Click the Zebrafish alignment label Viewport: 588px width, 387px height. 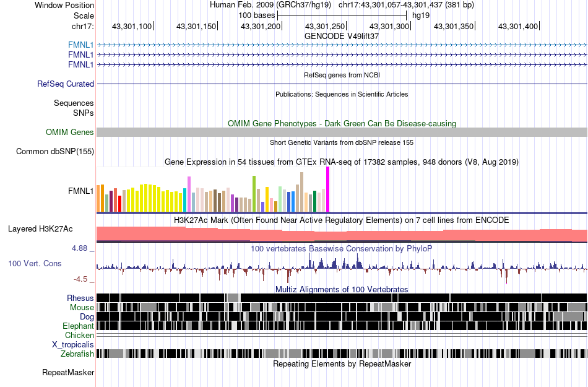coord(77,354)
